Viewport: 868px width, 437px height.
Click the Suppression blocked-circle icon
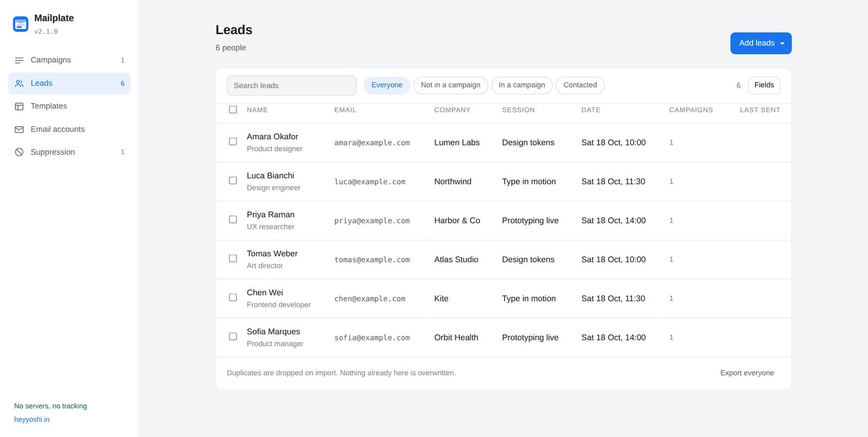[19, 153]
